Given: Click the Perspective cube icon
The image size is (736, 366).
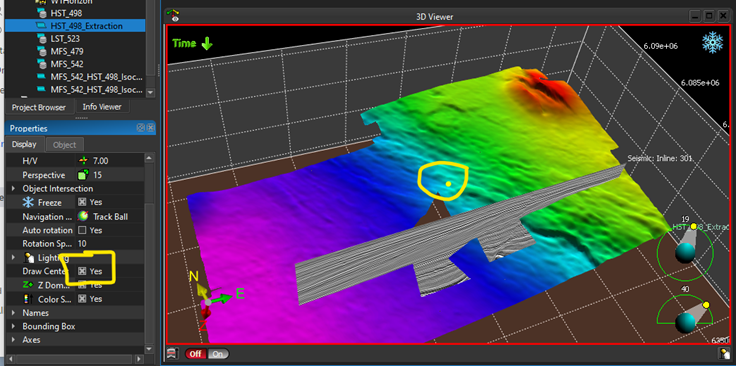Looking at the screenshot, I should coord(83,175).
